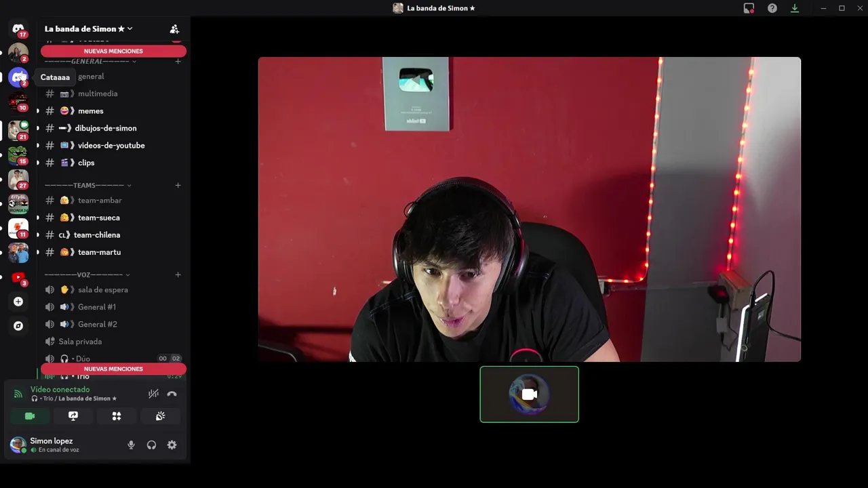Viewport: 868px width, 488px height.
Task: Open the server icon with badge 10
Action: [x=18, y=102]
